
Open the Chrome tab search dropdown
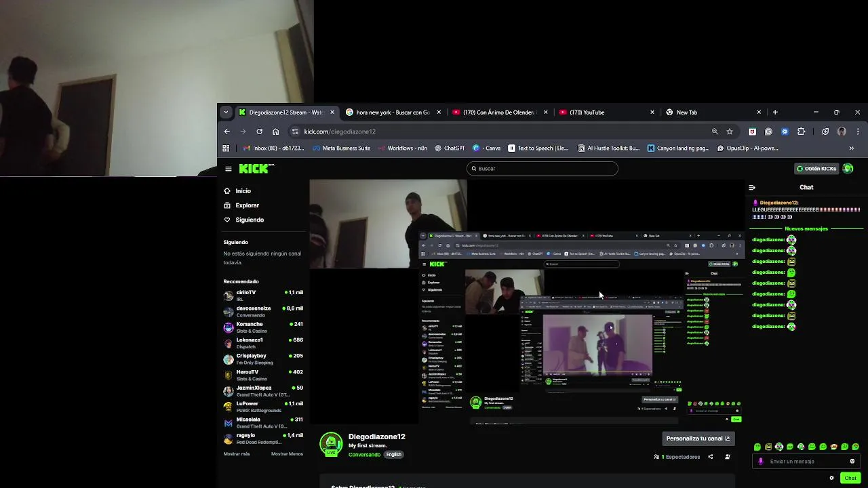(x=226, y=113)
